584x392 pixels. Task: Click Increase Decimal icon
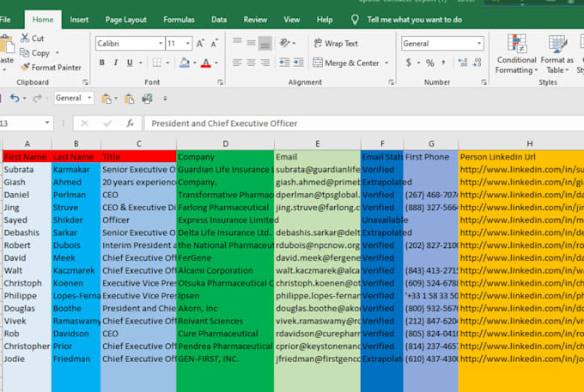pyautogui.click(x=463, y=63)
